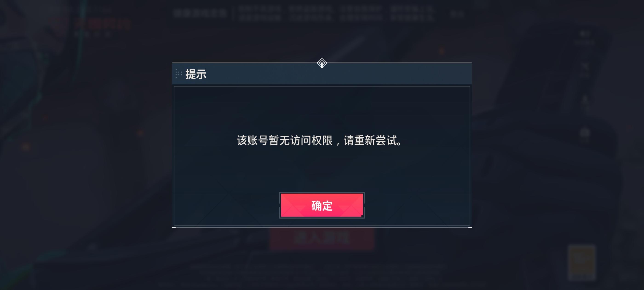644x290 pixels.
Task: Click the diamond emblem atop the dialog
Action: 322,63
